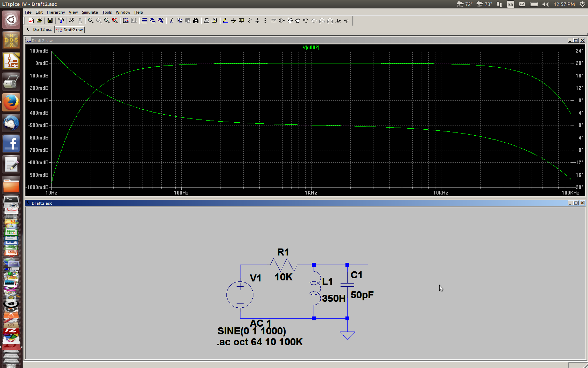Place a Capacitor component tool

257,21
